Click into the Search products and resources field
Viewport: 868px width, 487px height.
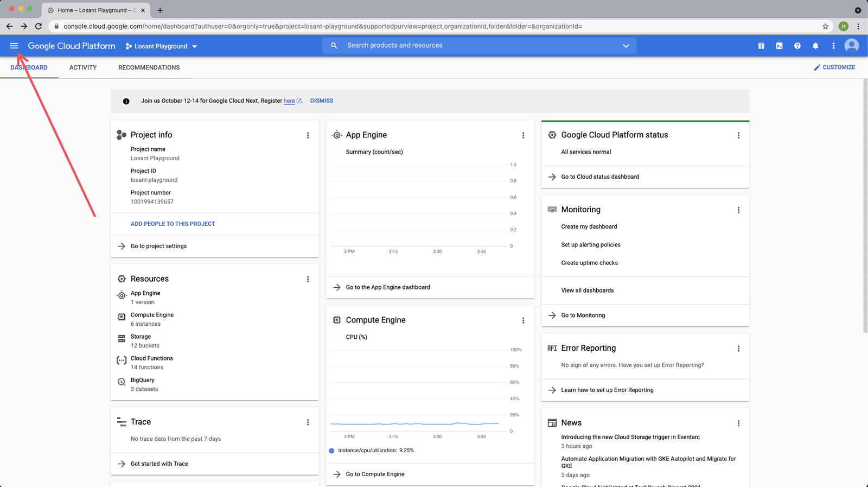coord(480,46)
